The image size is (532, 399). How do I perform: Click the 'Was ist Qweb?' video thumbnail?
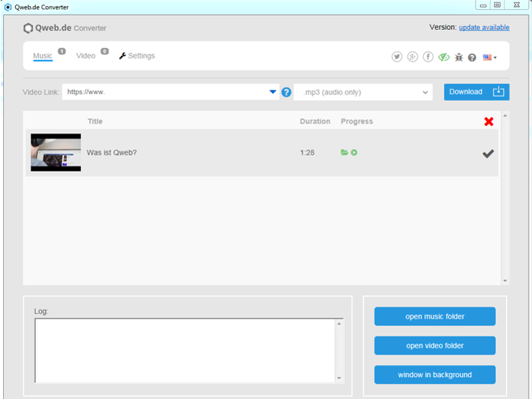56,152
